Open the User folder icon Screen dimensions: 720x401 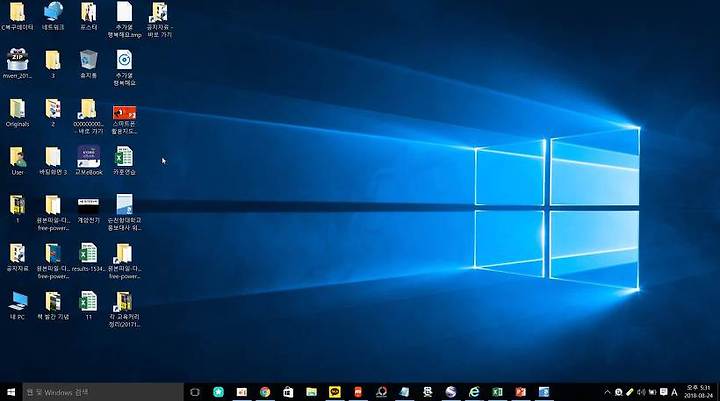click(x=17, y=161)
